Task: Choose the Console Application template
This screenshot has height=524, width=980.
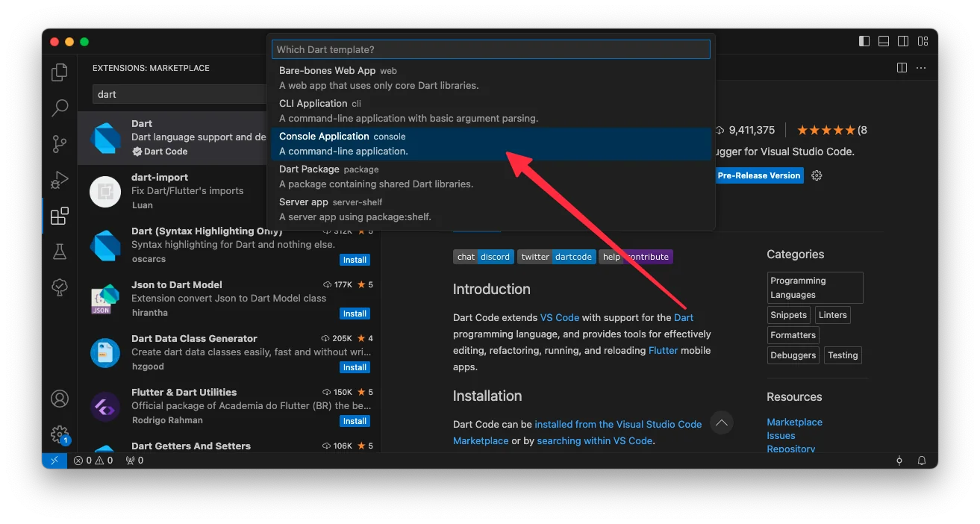Action: coord(491,143)
